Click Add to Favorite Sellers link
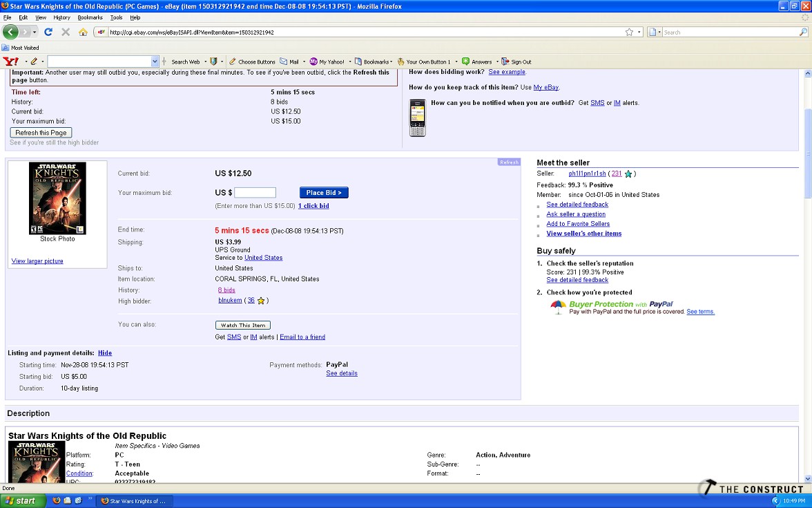The width and height of the screenshot is (812, 508). coord(578,224)
